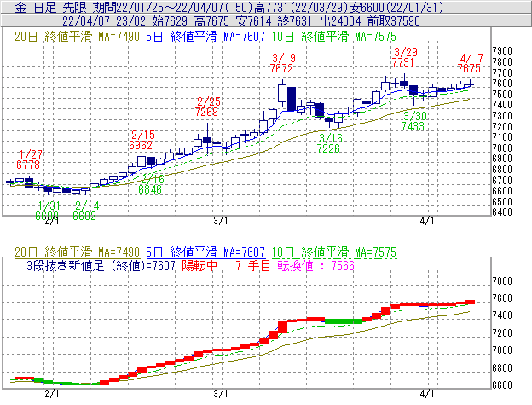Click the 2/1 date label under lower chart
This screenshot has width=532, height=405.
point(52,394)
